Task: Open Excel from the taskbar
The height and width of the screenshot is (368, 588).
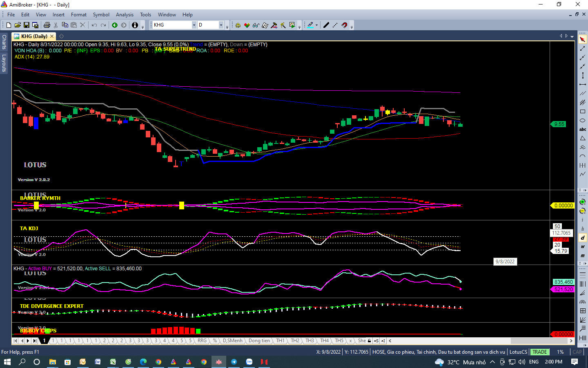Action: [113, 362]
